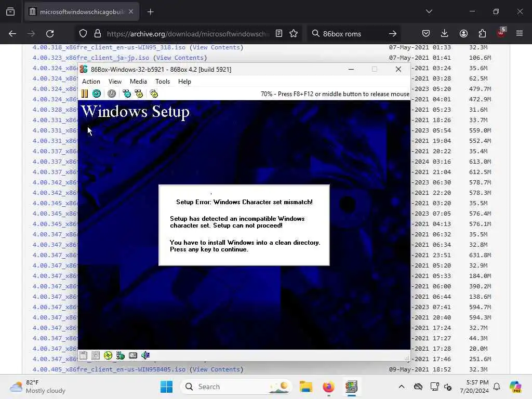Open the Help menu in 86Box

point(184,82)
